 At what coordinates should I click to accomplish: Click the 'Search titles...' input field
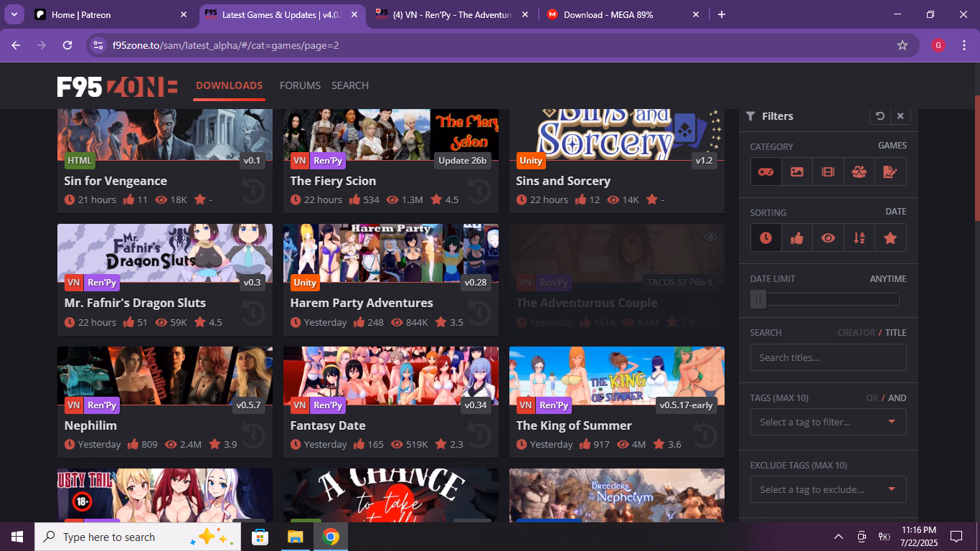tap(828, 357)
